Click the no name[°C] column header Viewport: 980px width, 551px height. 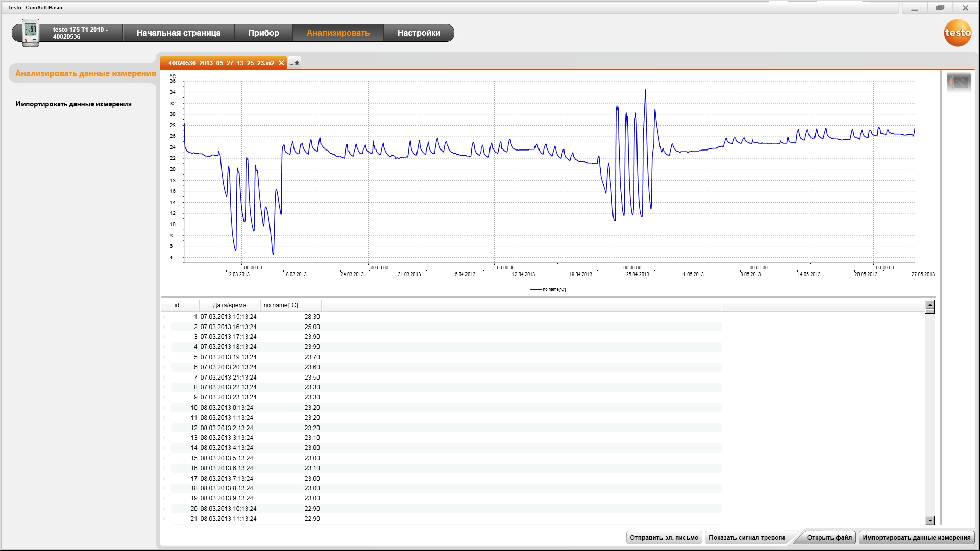[291, 305]
